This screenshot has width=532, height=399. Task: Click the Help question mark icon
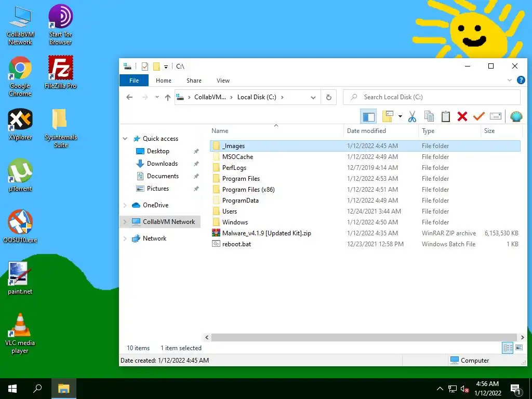(x=521, y=80)
